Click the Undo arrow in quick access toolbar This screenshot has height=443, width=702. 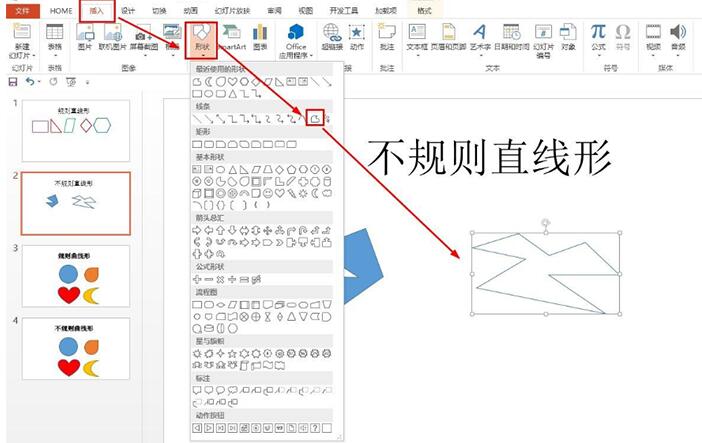coord(30,82)
